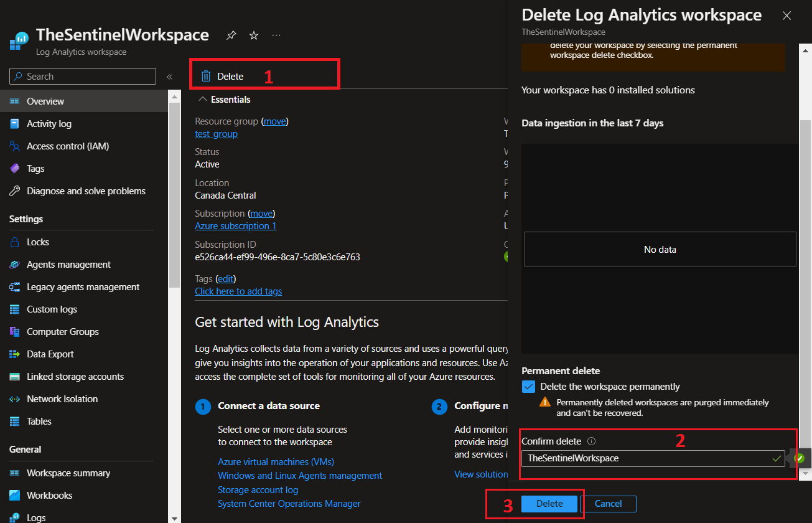Viewport: 812px width, 523px height.
Task: Click the Legacy agents management icon
Action: pos(14,286)
